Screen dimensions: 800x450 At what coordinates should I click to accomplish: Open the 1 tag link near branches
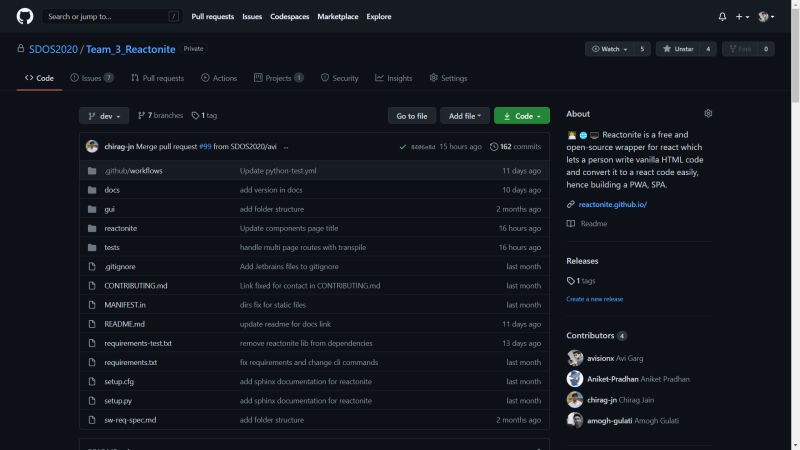point(204,116)
